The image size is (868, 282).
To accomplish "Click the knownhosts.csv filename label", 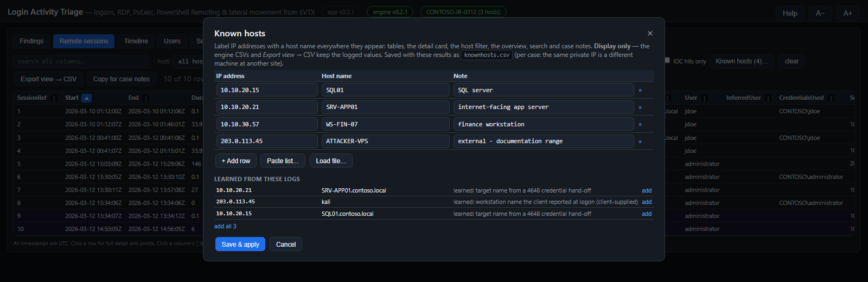I will 487,55.
